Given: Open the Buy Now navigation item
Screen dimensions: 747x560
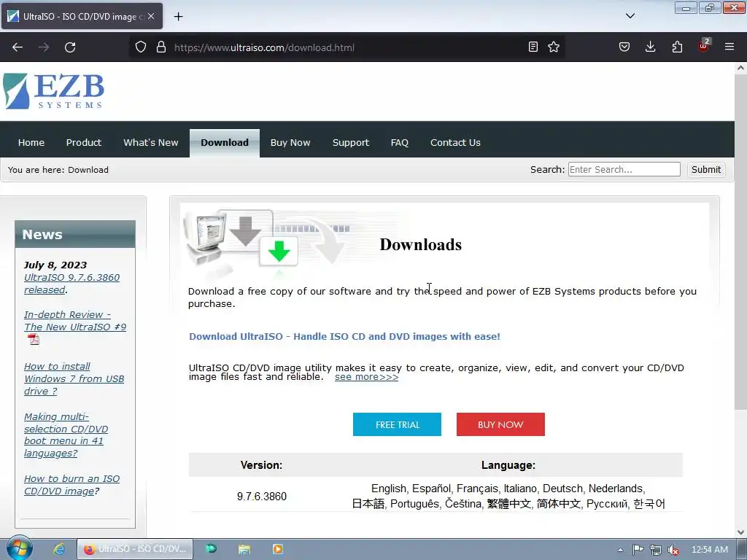Looking at the screenshot, I should [x=290, y=142].
